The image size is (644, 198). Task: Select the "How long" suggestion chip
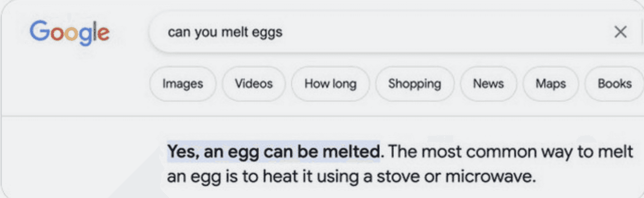coord(330,84)
